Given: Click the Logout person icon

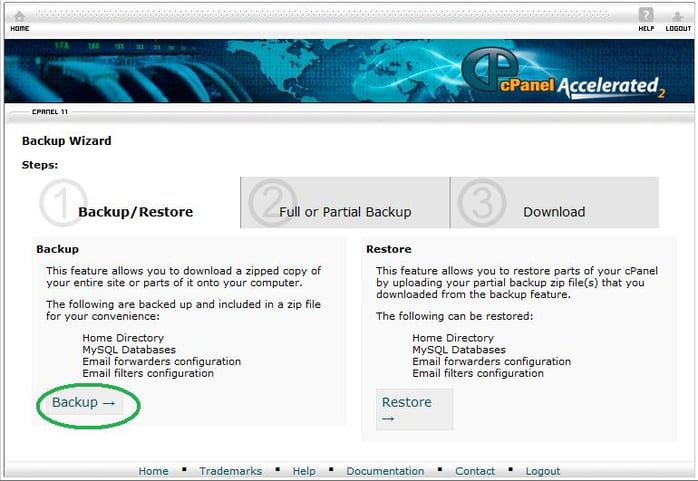Looking at the screenshot, I should pos(678,17).
